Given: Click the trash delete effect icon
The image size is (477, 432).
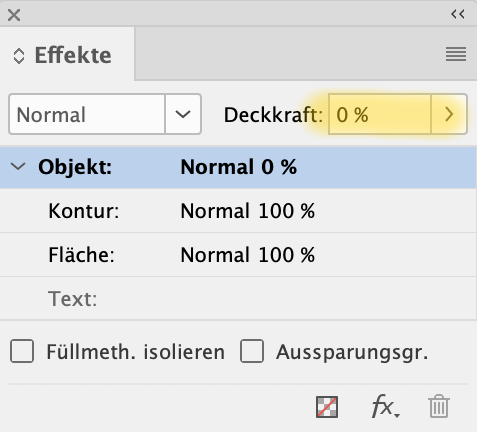Looking at the screenshot, I should coord(439,406).
